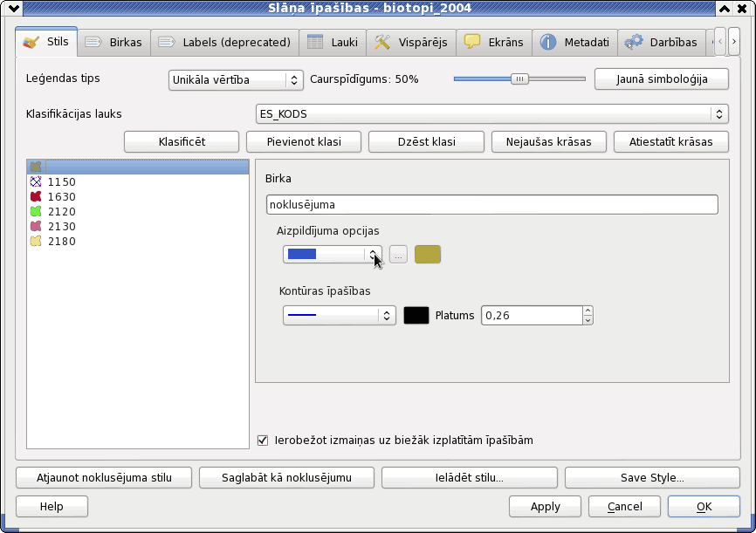
Task: Select the 1150 class row
Action: click(138, 181)
